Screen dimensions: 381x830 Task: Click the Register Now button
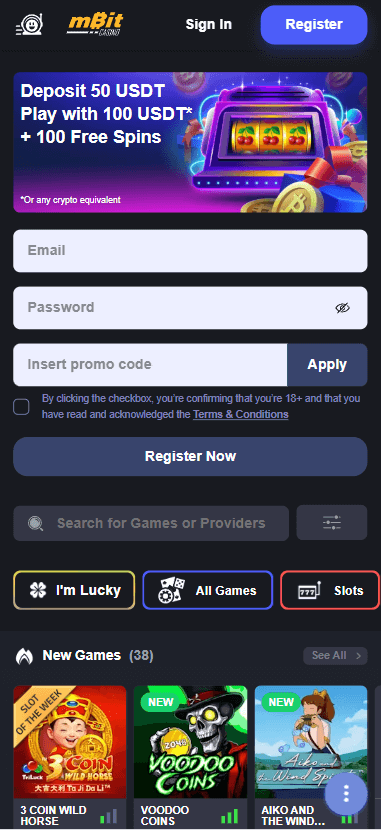(x=190, y=456)
